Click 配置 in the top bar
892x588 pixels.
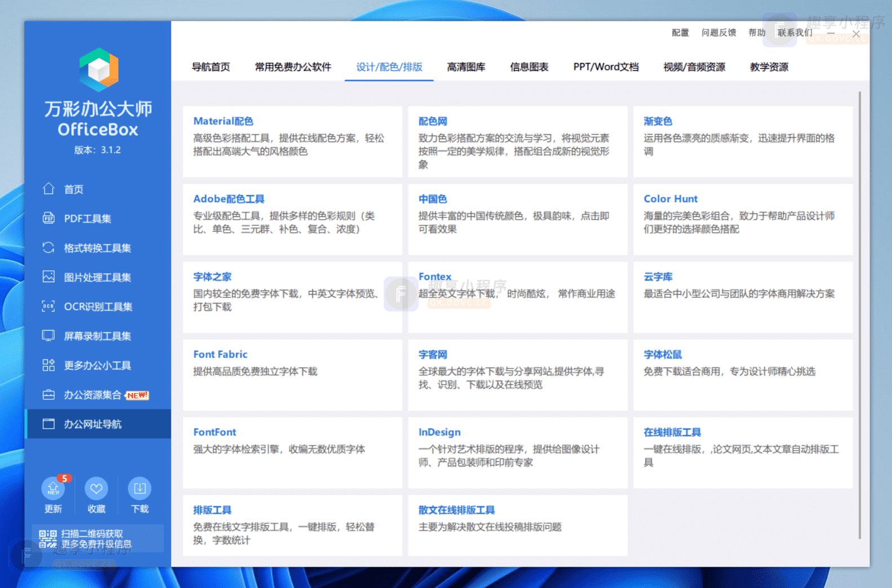click(x=680, y=33)
